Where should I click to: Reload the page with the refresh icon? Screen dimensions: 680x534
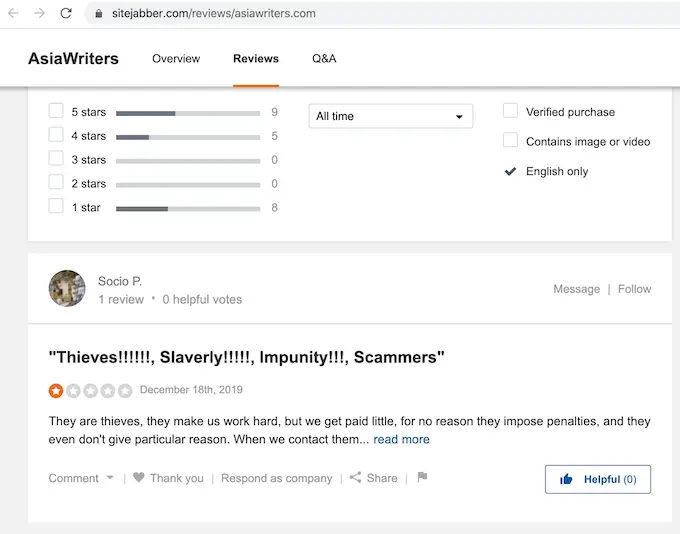pos(66,13)
